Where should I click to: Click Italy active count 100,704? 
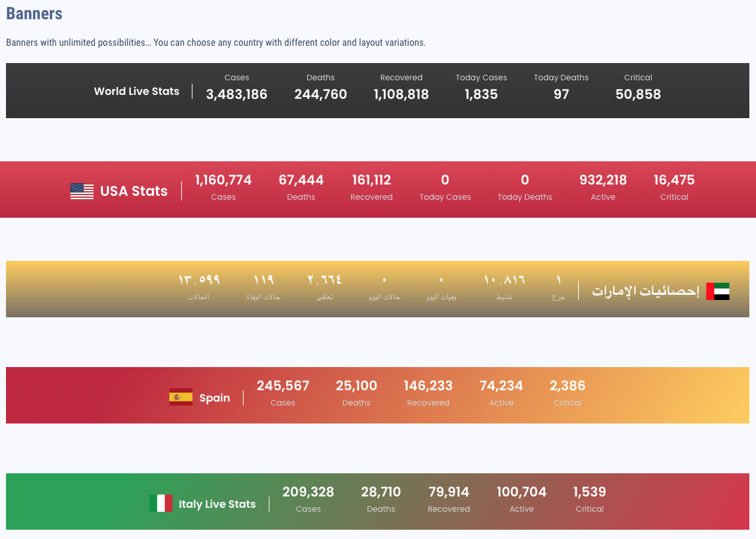tap(521, 492)
